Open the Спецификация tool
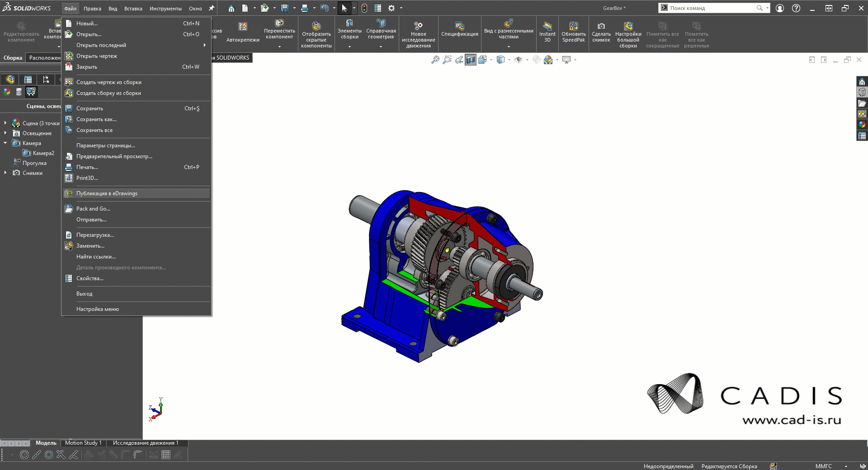 (459, 32)
